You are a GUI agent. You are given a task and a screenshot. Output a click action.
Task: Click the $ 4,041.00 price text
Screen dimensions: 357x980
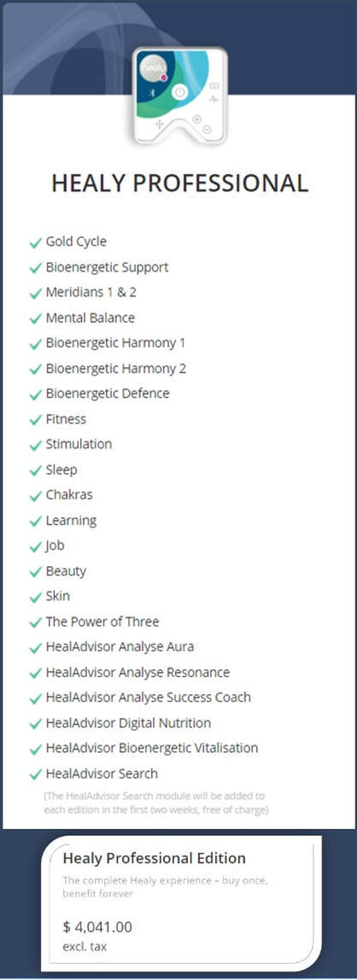click(x=97, y=927)
